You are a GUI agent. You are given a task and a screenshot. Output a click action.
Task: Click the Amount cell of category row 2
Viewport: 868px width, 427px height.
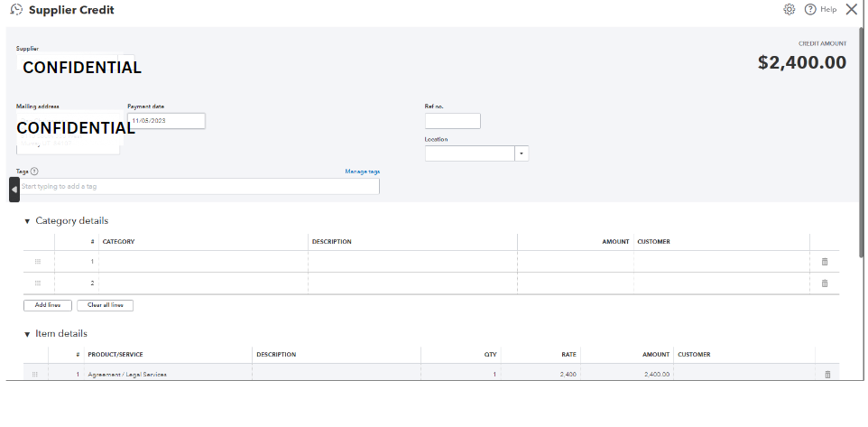click(x=576, y=283)
